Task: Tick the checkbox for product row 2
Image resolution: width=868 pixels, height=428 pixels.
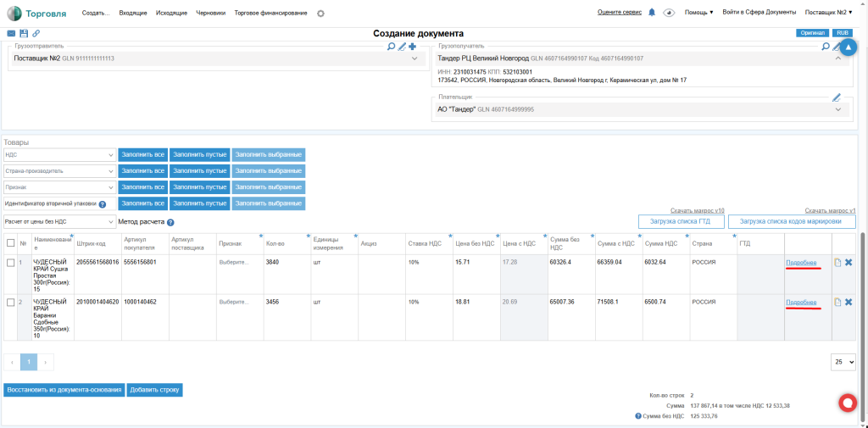Action: (10, 303)
